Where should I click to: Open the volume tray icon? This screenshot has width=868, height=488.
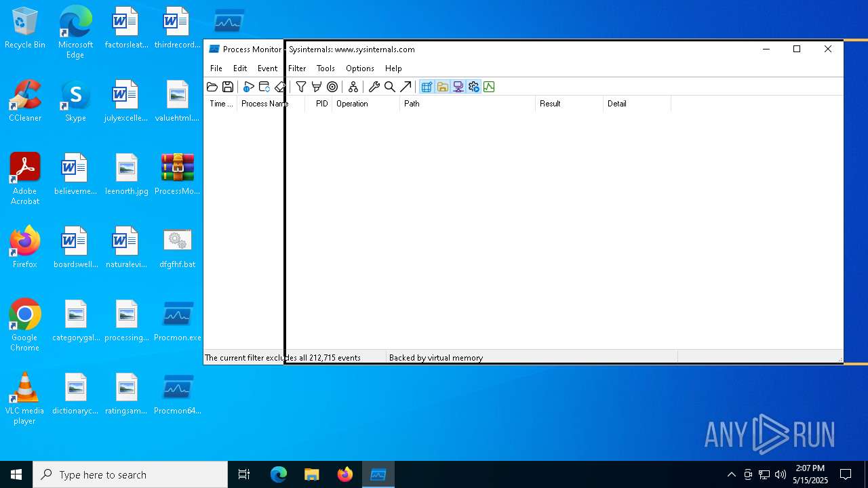(x=780, y=474)
